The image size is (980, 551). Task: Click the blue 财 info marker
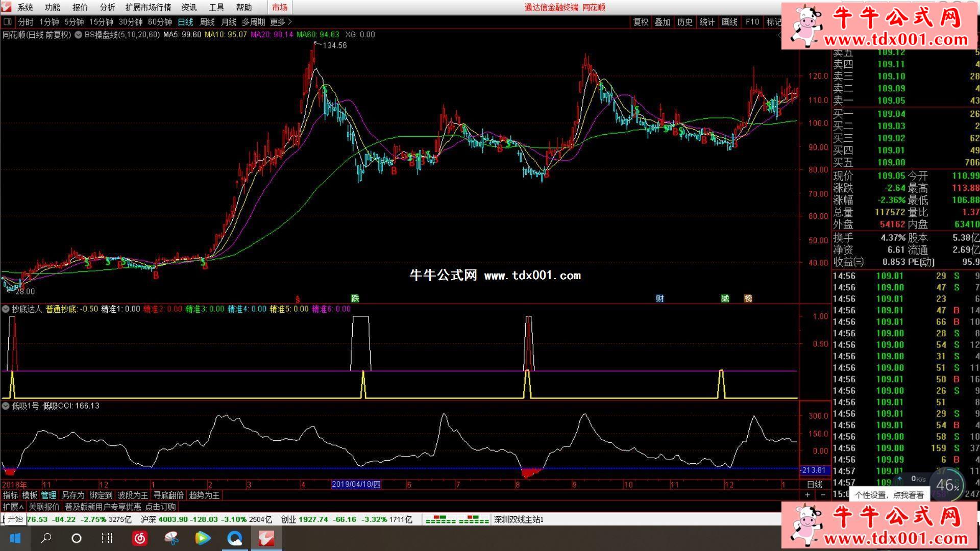pos(659,298)
